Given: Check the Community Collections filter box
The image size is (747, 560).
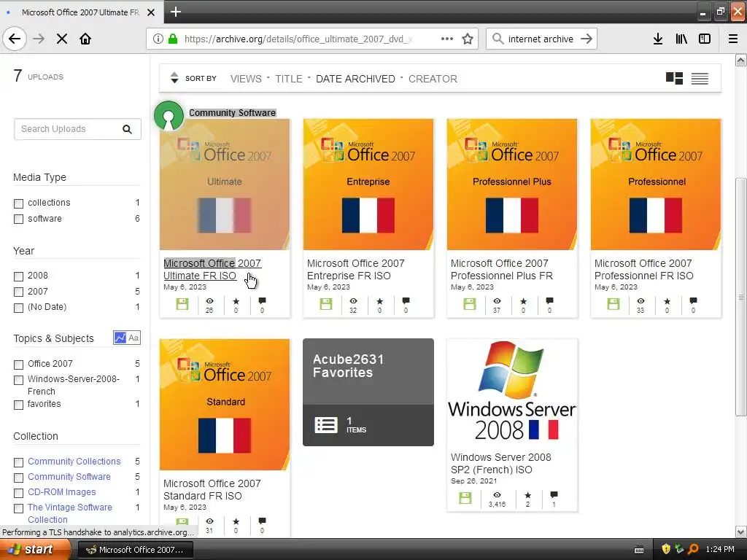Looking at the screenshot, I should pyautogui.click(x=18, y=462).
